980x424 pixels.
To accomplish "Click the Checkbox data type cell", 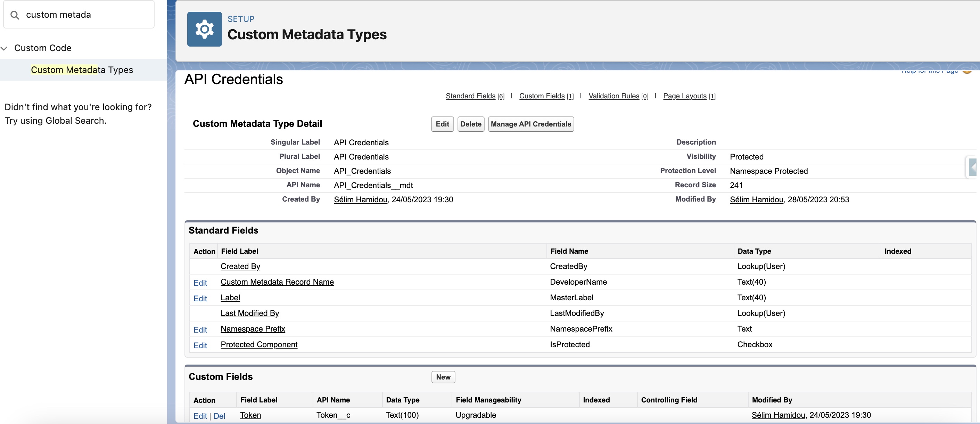I will click(x=755, y=344).
